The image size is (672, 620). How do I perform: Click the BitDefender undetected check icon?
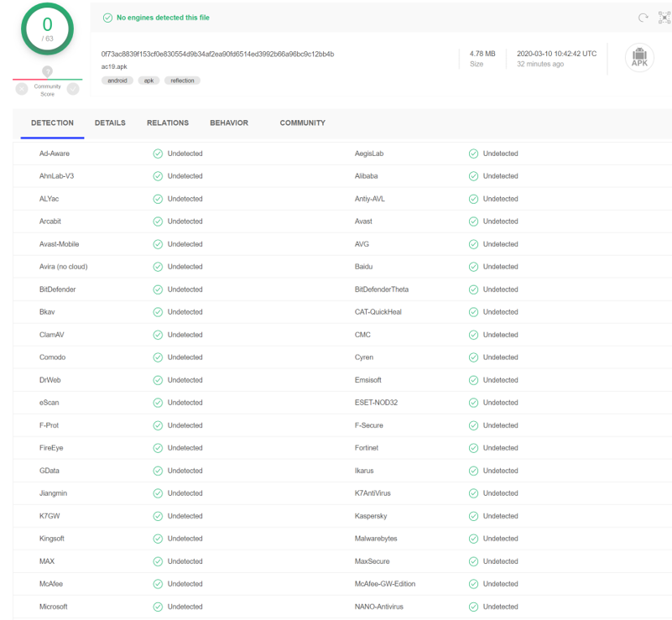[x=158, y=289]
